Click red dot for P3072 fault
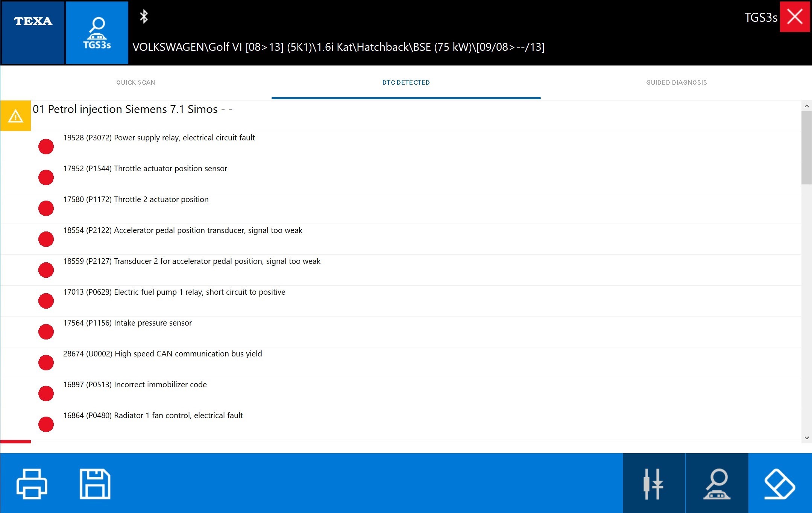This screenshot has height=513, width=812. (46, 146)
